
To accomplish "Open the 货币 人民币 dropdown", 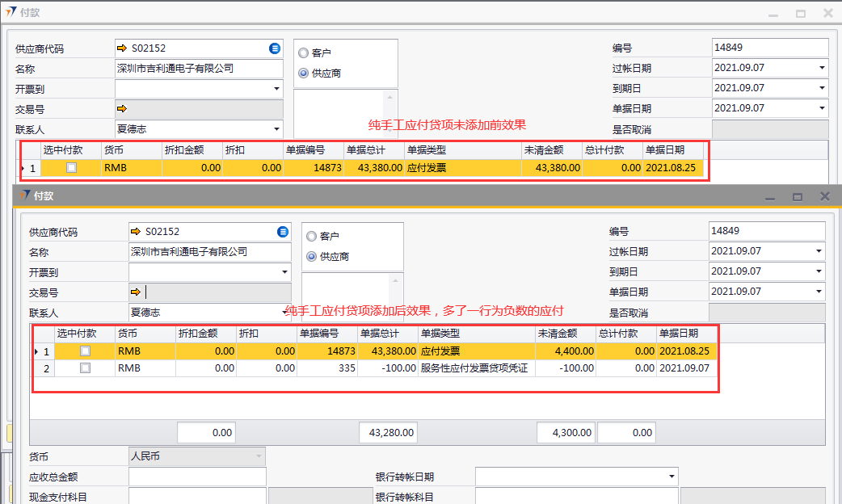I will click(259, 456).
